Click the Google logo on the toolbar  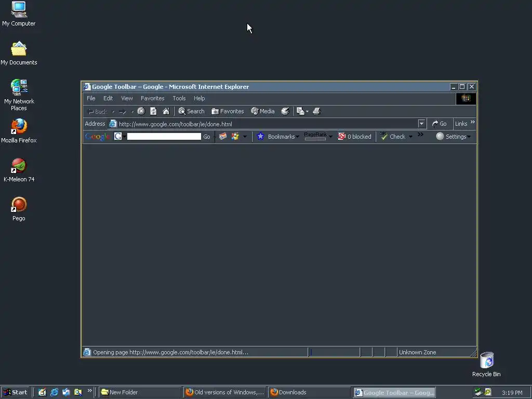97,137
